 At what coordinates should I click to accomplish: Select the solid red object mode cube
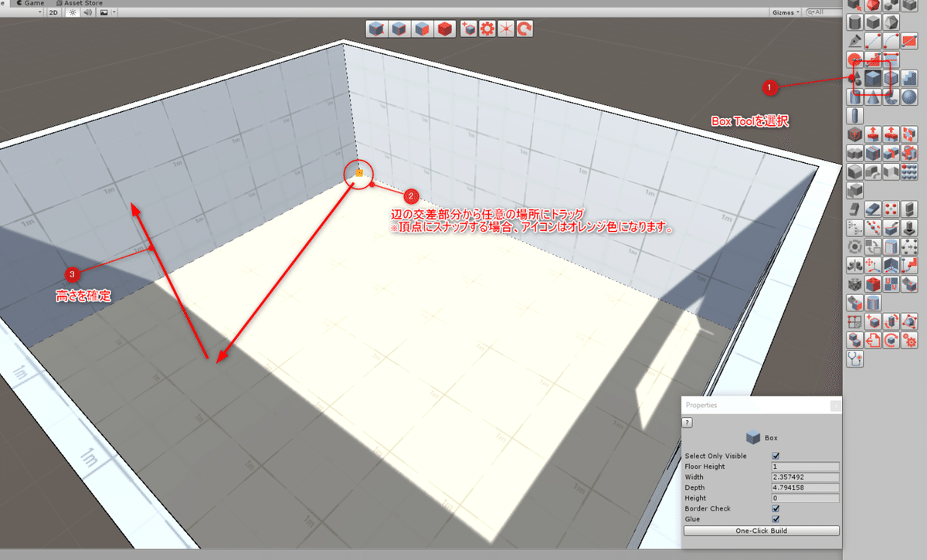pos(444,29)
